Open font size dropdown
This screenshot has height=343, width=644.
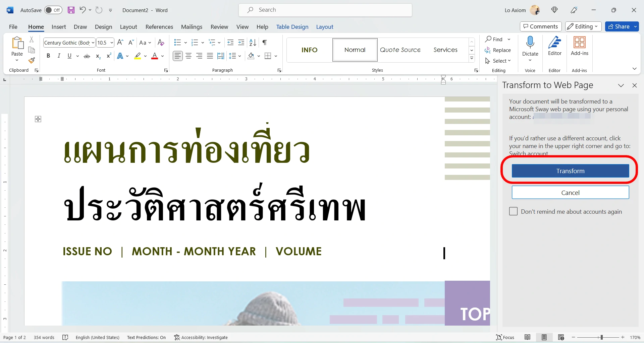click(x=112, y=43)
